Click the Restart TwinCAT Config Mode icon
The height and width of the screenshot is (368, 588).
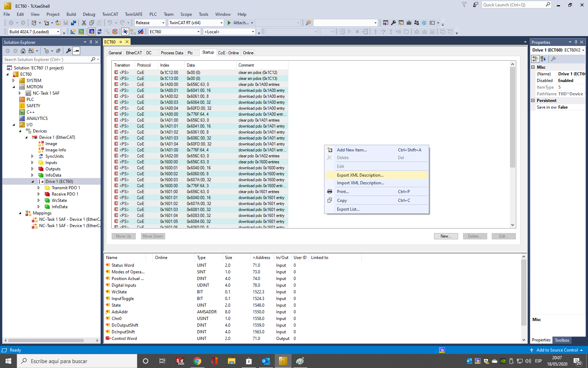(92, 32)
